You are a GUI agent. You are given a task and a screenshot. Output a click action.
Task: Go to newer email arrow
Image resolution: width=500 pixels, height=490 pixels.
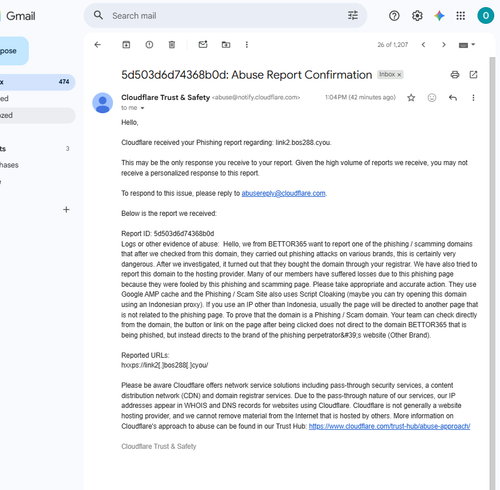423,45
